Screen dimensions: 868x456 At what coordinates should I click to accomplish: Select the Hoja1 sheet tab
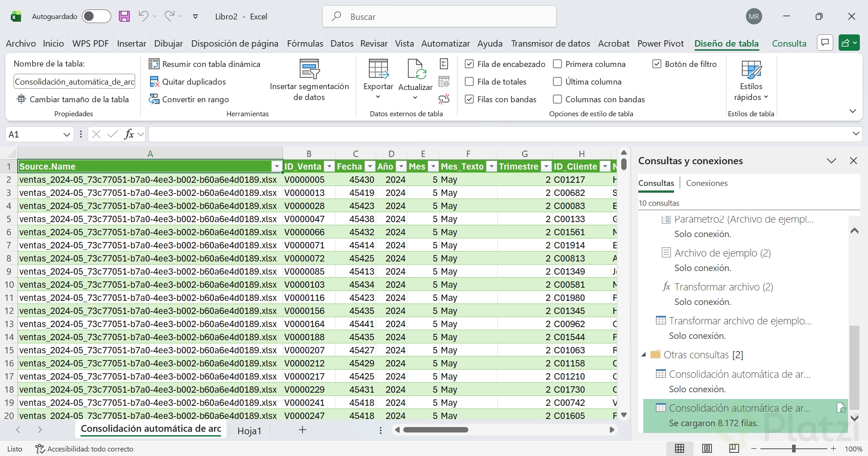pos(250,431)
